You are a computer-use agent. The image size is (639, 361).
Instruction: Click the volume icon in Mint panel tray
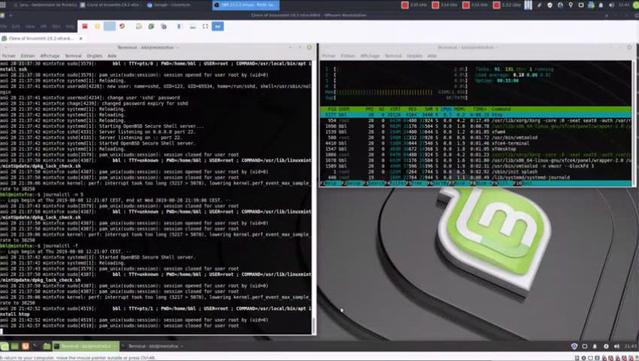tap(617, 346)
